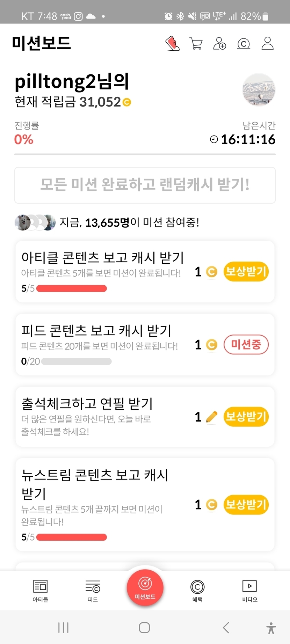The height and width of the screenshot is (644, 290).
Task: Tap the 아티클 mission progress bar
Action: [71, 288]
